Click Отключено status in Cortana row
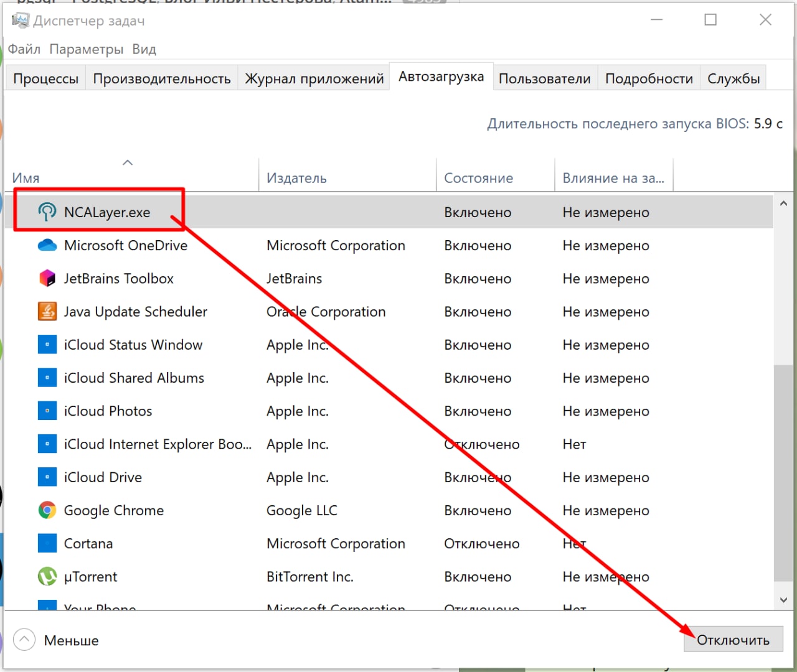This screenshot has width=797, height=672. pos(482,543)
